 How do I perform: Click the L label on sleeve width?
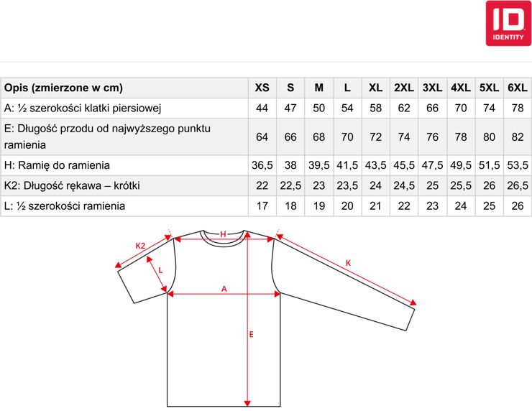160,270
